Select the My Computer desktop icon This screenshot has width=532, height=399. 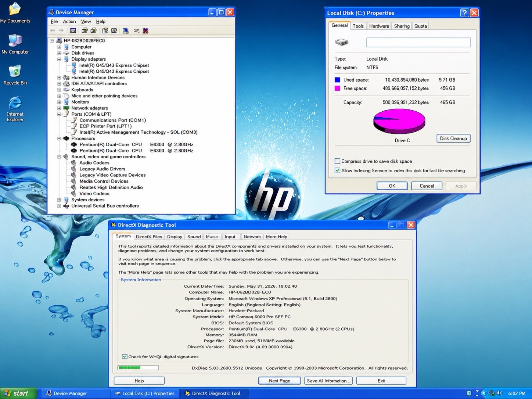point(15,44)
